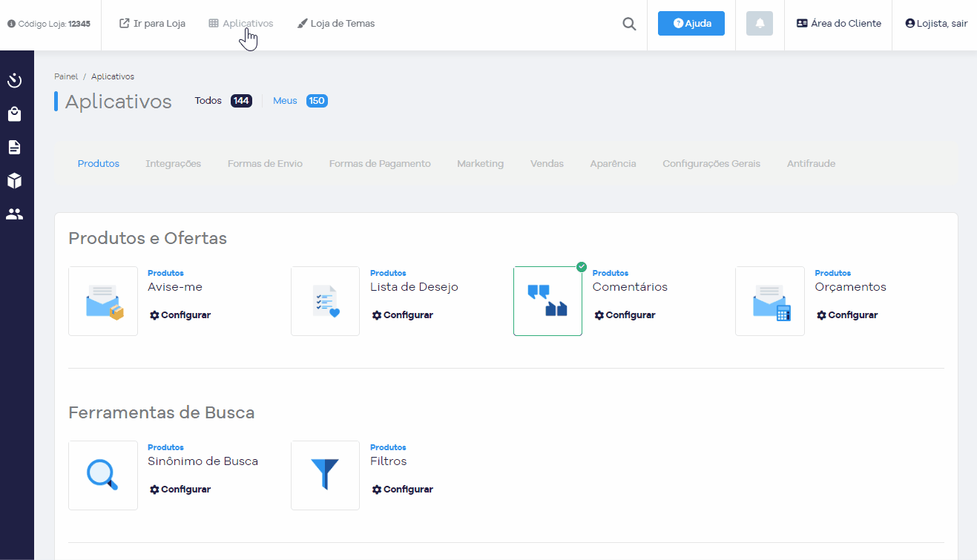Open the shopping bag sidebar icon
977x560 pixels.
(14, 114)
